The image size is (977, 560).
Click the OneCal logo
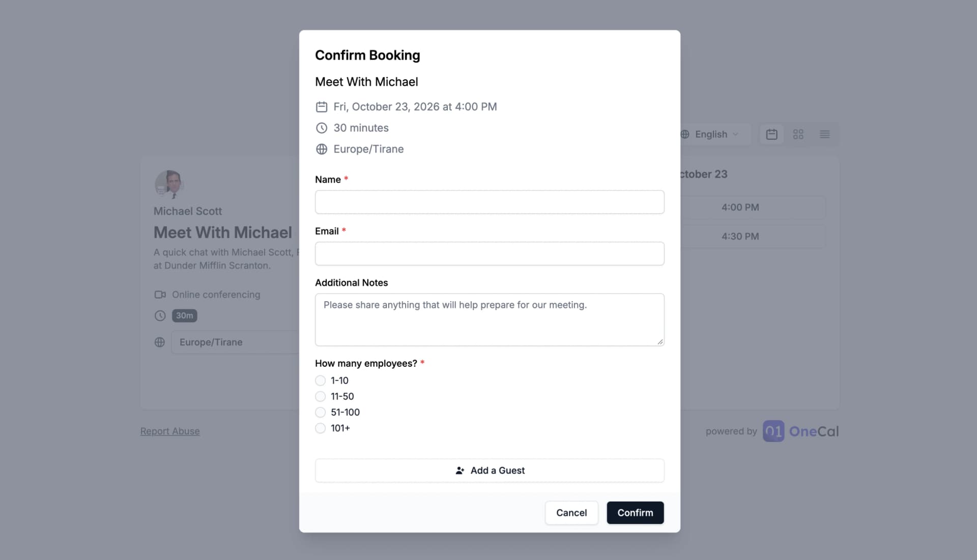(800, 431)
